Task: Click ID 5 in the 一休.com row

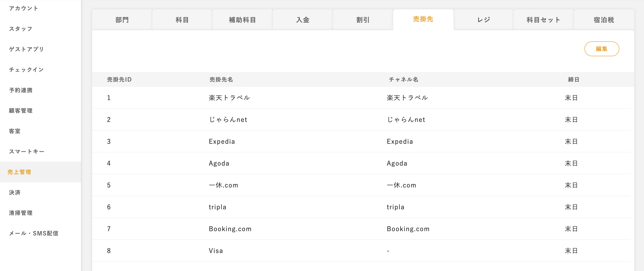Action: click(x=109, y=185)
